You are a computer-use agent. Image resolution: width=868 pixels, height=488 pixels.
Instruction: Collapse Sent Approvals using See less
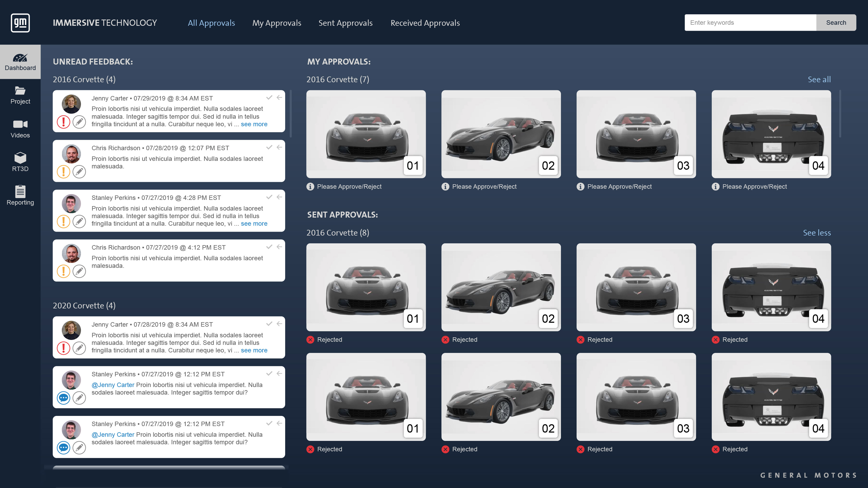[816, 232]
